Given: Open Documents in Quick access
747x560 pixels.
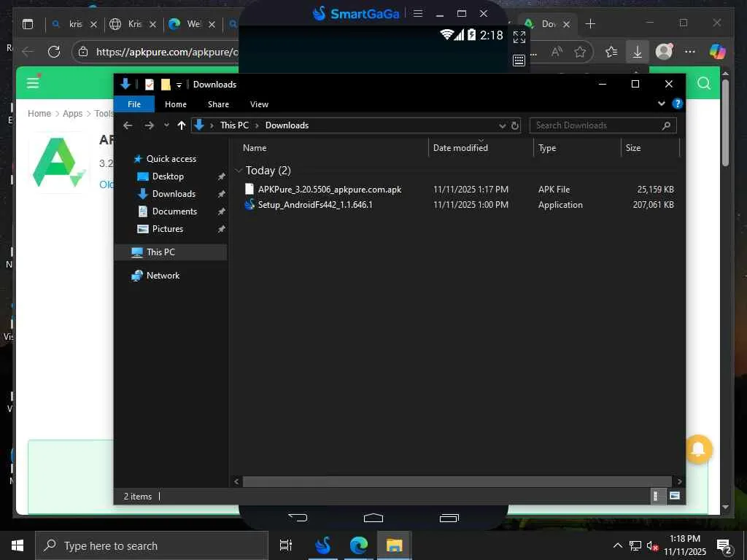Looking at the screenshot, I should (x=174, y=211).
